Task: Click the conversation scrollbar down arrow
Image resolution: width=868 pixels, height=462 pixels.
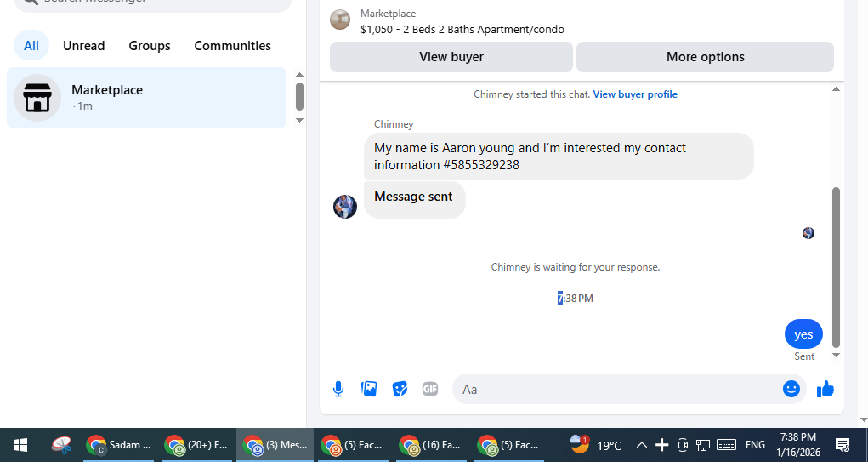Action: pos(836,356)
